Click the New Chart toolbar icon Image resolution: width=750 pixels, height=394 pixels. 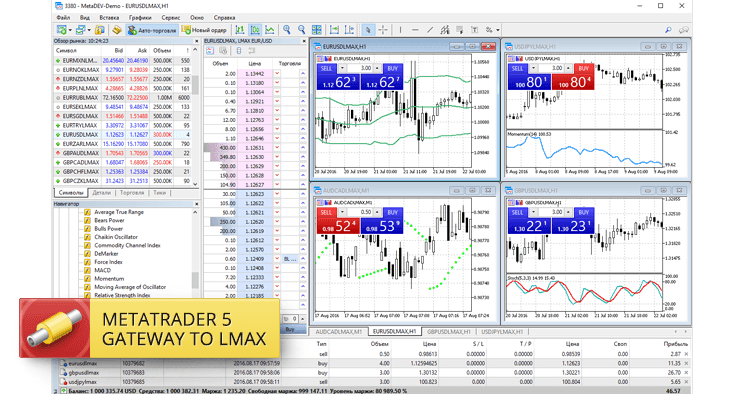pos(61,30)
